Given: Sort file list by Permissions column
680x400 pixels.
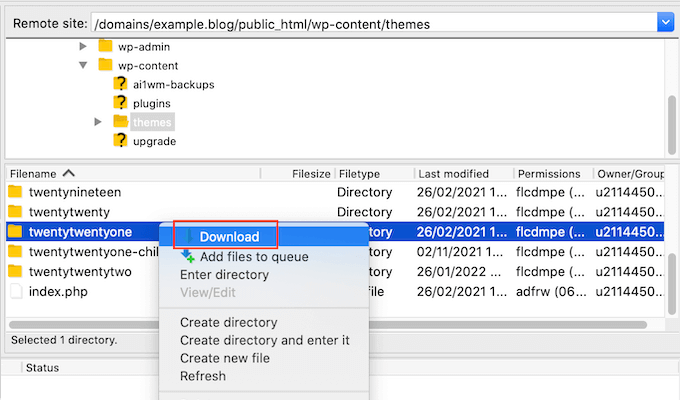Looking at the screenshot, I should [x=549, y=174].
